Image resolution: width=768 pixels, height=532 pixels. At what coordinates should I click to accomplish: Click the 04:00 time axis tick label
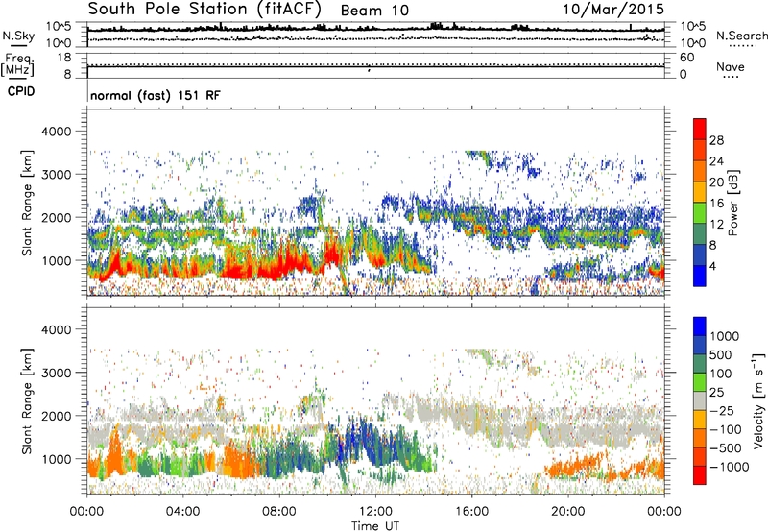click(183, 511)
